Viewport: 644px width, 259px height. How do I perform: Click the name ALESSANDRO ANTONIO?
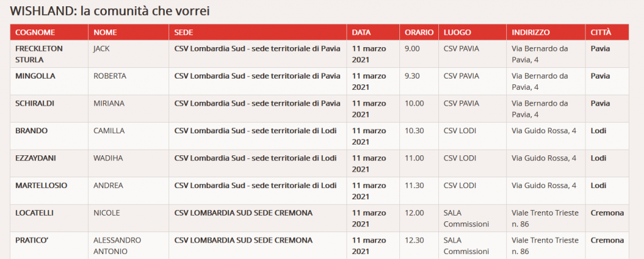[x=118, y=245]
